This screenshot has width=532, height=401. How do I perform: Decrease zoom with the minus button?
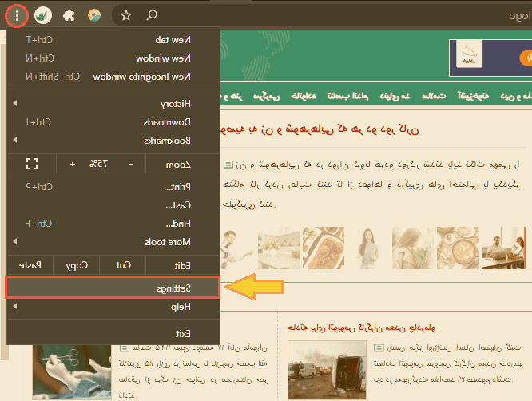click(x=130, y=164)
